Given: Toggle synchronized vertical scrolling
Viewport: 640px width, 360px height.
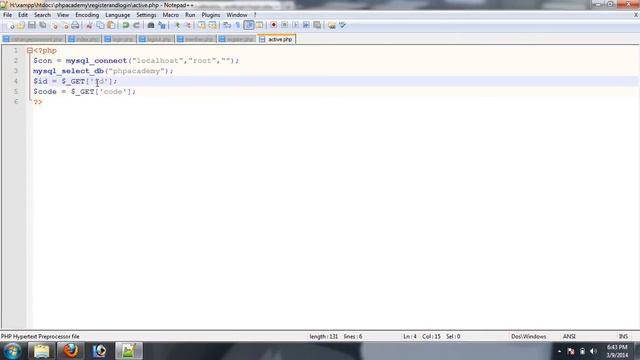Looking at the screenshot, I should tap(202, 25).
